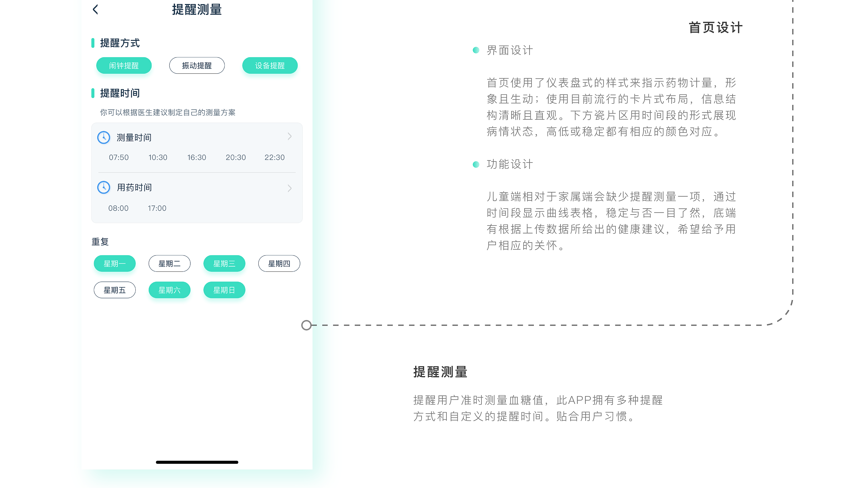Toggle the 设备提醒 reminder option
The width and height of the screenshot is (868, 488).
[270, 65]
